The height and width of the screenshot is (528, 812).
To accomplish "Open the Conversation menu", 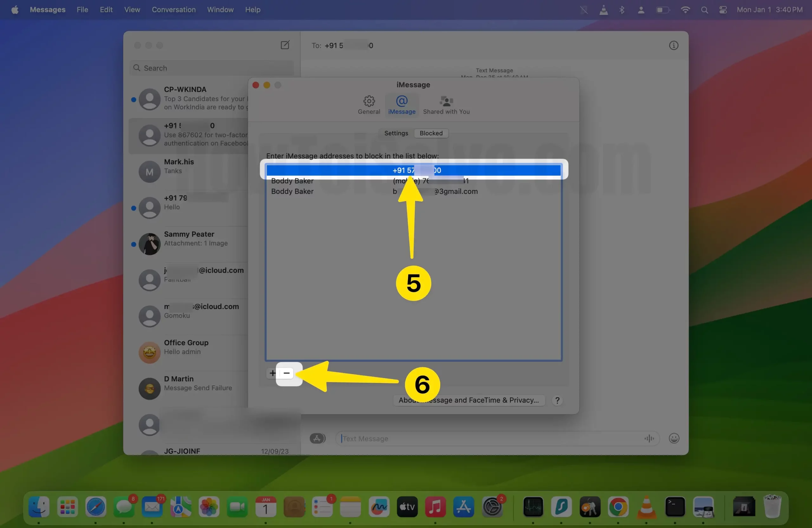I will click(174, 10).
